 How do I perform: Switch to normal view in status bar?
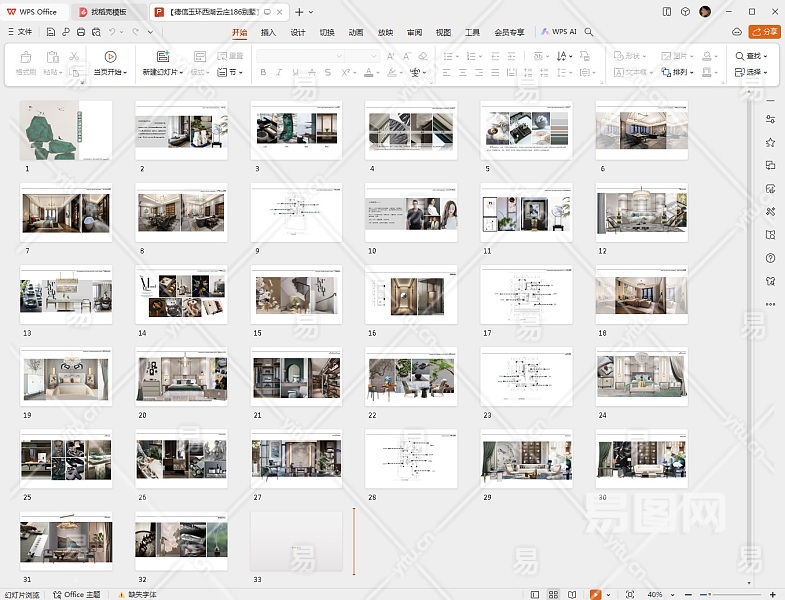pos(534,595)
